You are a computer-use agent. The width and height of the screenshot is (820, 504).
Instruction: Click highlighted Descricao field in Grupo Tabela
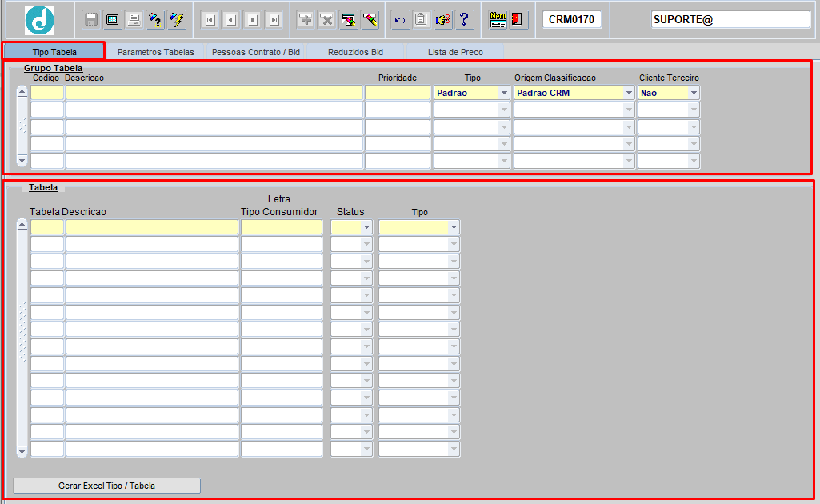pyautogui.click(x=214, y=93)
